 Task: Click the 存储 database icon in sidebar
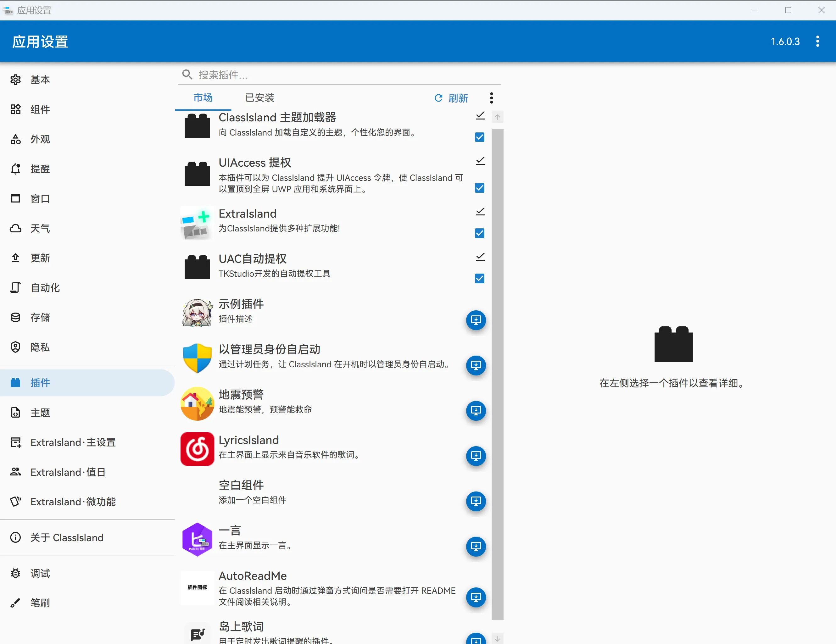(15, 317)
